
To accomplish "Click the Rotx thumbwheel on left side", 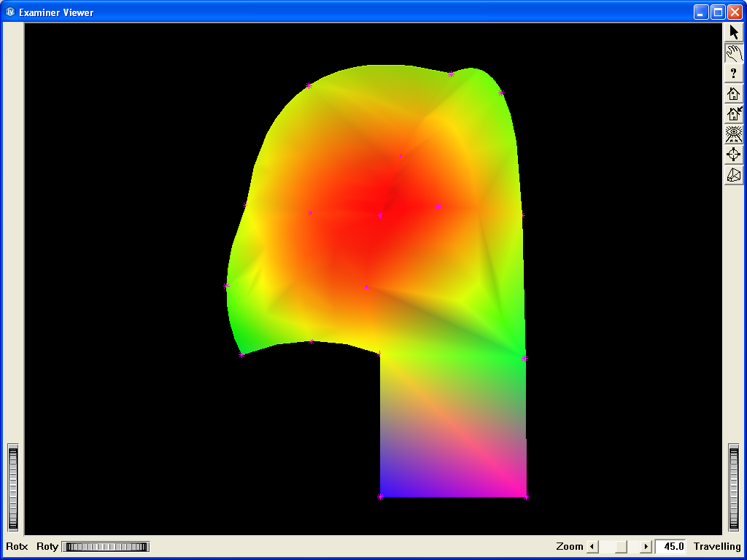I will coord(12,488).
